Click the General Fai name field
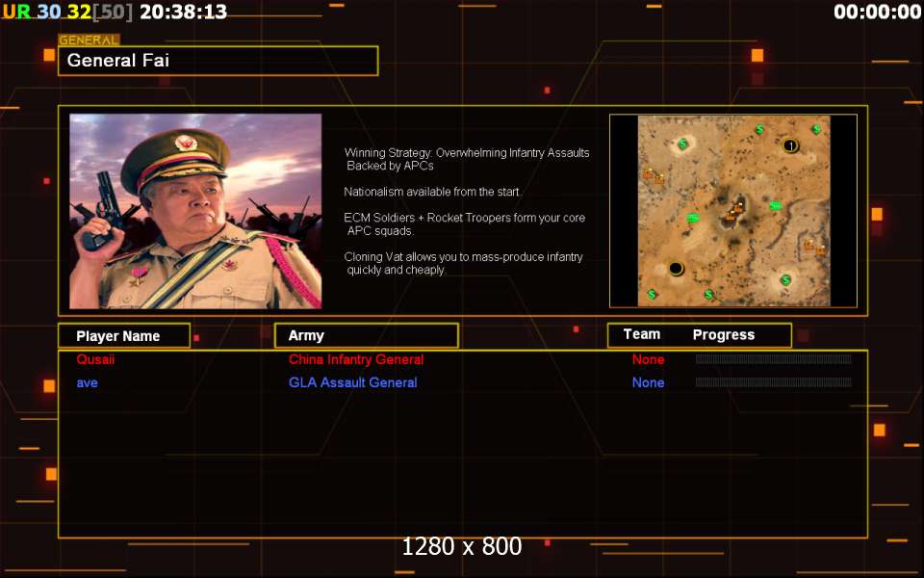 [218, 61]
